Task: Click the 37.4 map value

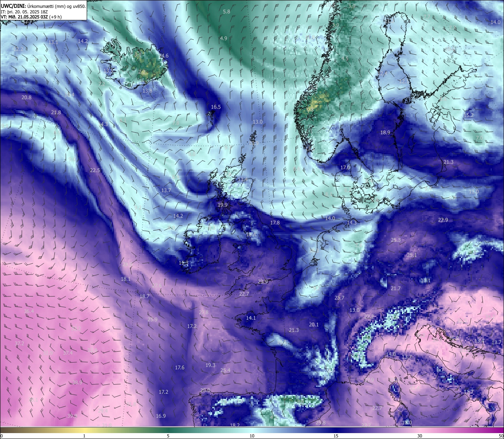Action: pyautogui.click(x=68, y=353)
